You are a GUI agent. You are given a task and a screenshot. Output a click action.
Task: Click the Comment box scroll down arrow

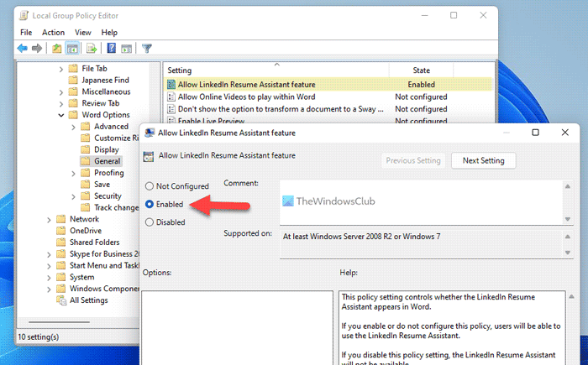pyautogui.click(x=568, y=219)
